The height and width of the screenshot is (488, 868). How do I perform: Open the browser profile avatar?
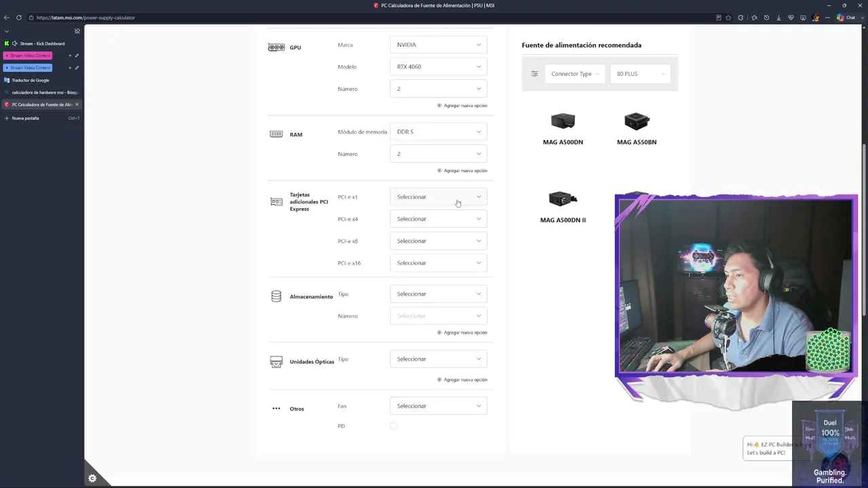(x=816, y=18)
